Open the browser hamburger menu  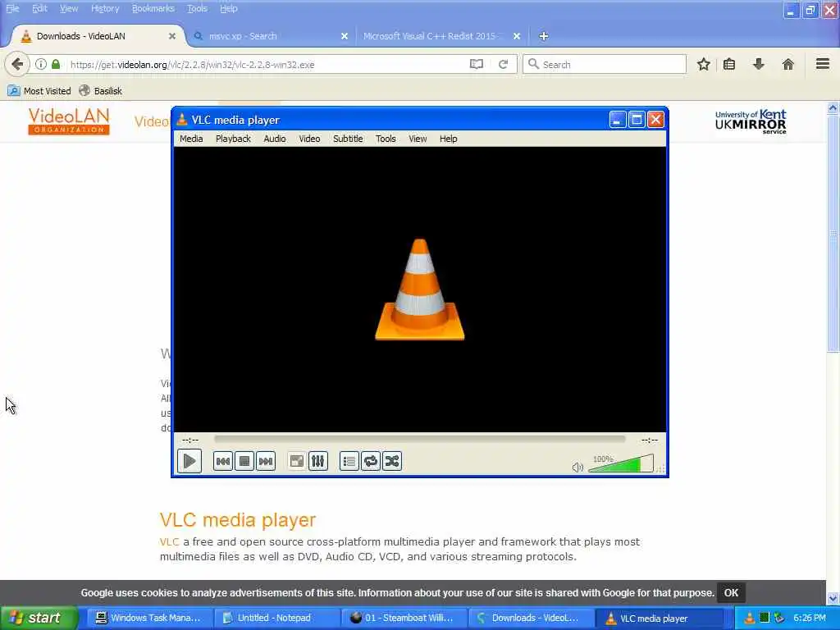click(x=823, y=64)
